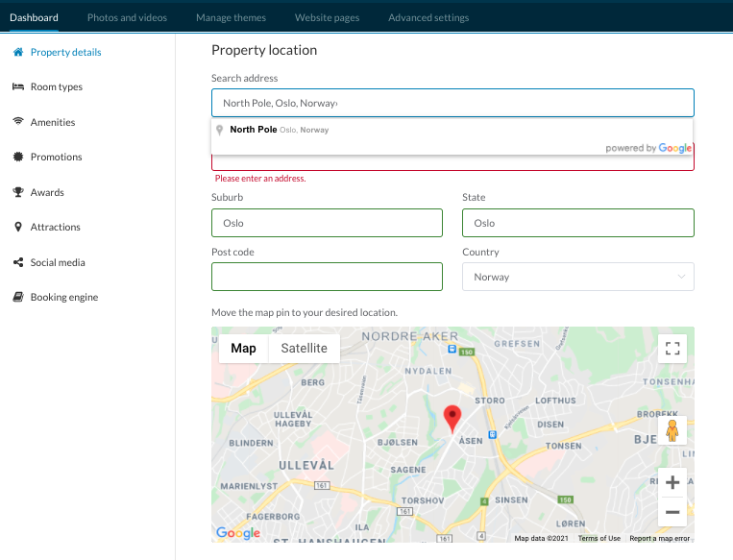Click the SAGENE map label

(x=408, y=470)
